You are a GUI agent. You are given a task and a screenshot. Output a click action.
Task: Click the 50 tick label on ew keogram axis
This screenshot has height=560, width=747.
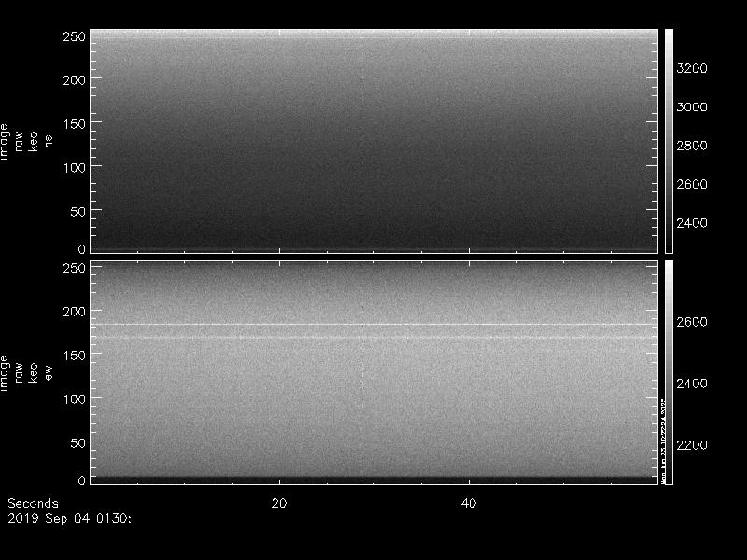coord(78,442)
